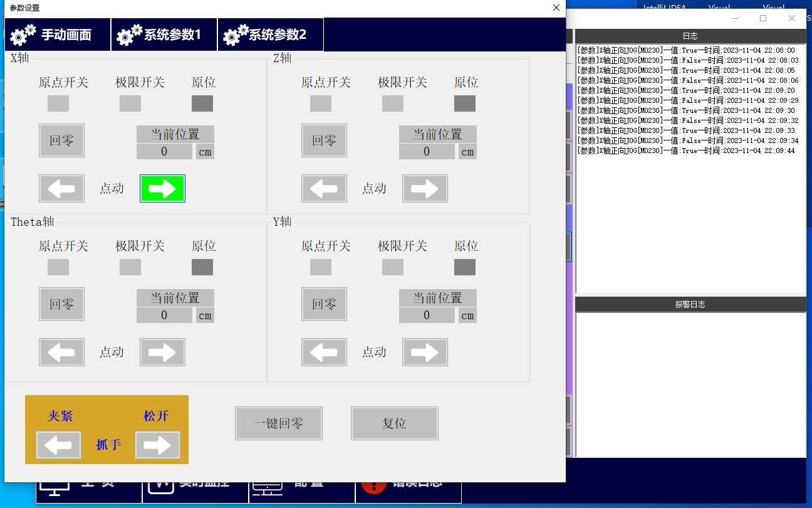Click the X轴 回零 button
The image size is (812, 508).
(x=61, y=140)
